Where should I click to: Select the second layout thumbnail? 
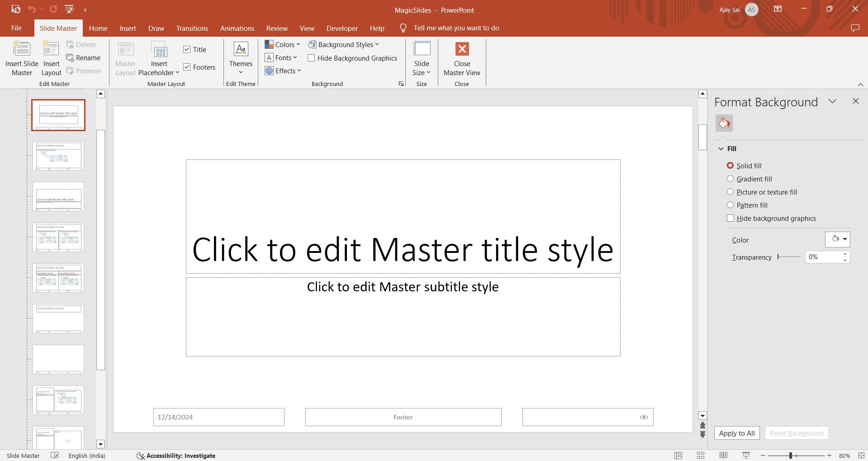(58, 156)
